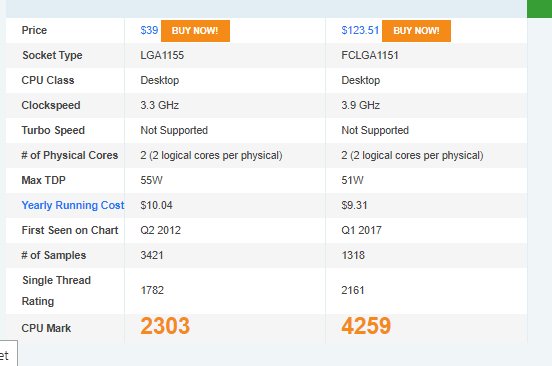
Task: Click the 3.9 GHz clockspeed value
Action: tap(360, 105)
